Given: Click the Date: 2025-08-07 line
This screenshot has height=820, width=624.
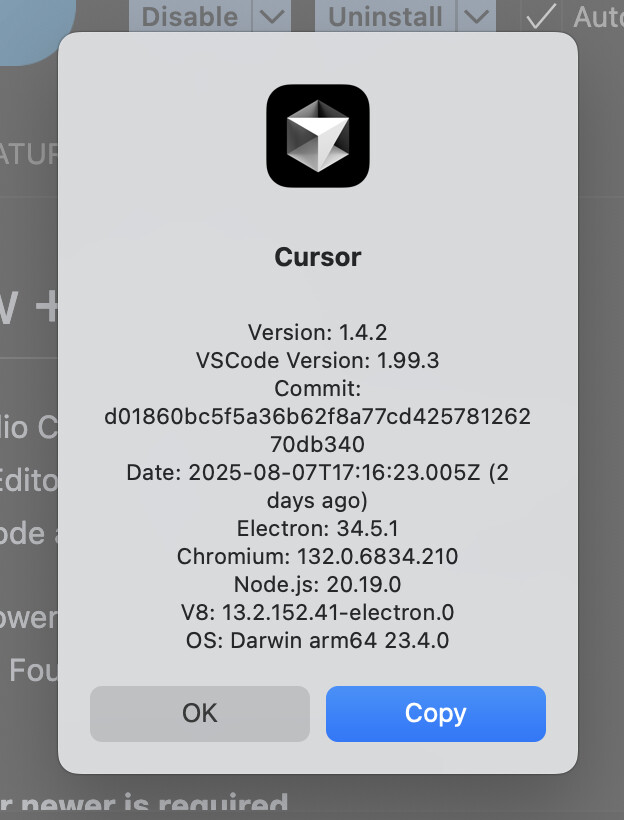Looking at the screenshot, I should click(317, 486).
